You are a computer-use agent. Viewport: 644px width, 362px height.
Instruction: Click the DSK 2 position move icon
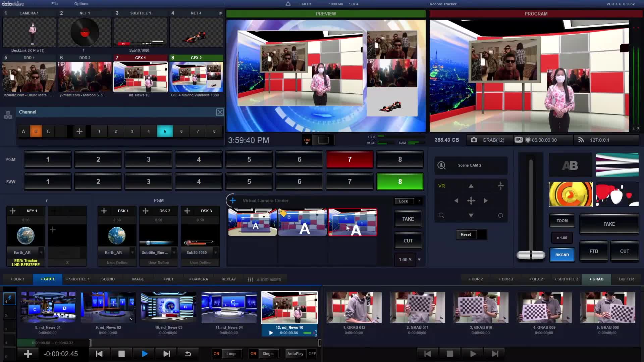click(x=146, y=211)
